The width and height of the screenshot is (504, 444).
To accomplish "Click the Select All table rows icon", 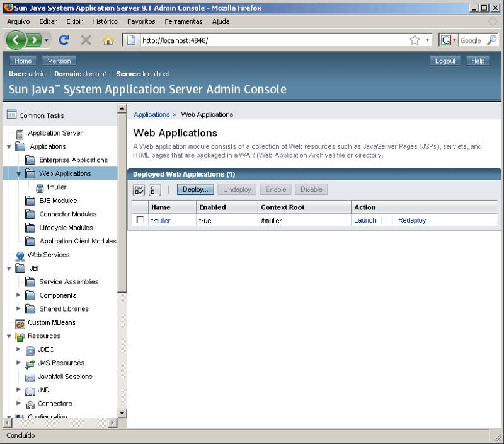I will point(139,190).
